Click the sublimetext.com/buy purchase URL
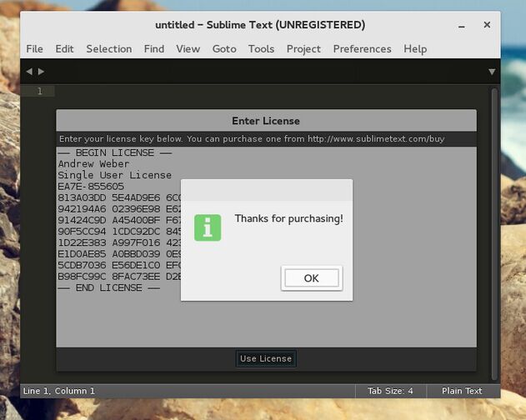 tap(376, 139)
